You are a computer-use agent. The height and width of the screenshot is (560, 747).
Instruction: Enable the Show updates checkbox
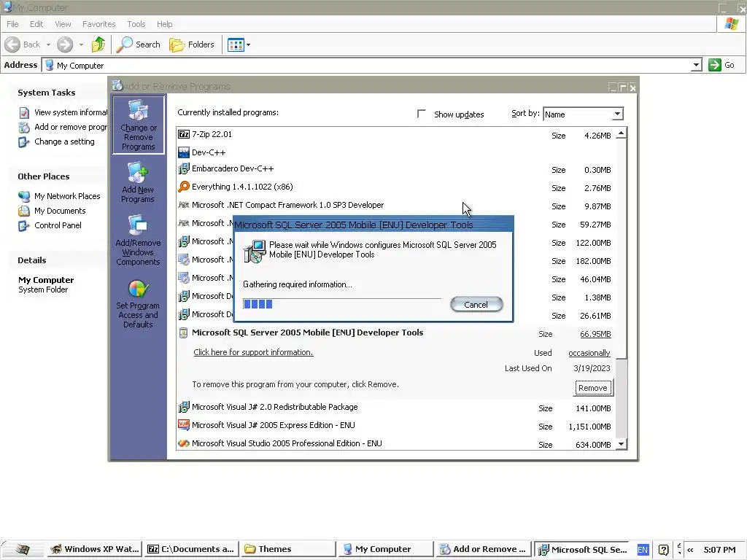tap(421, 114)
